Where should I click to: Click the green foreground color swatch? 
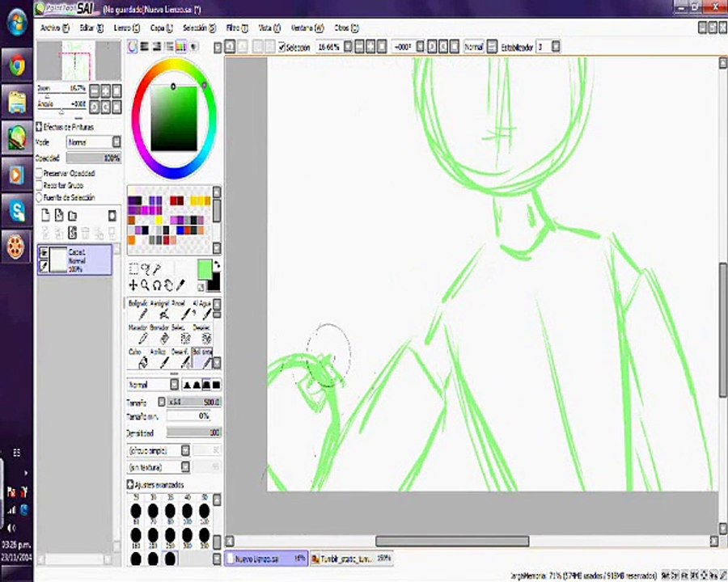[x=205, y=270]
